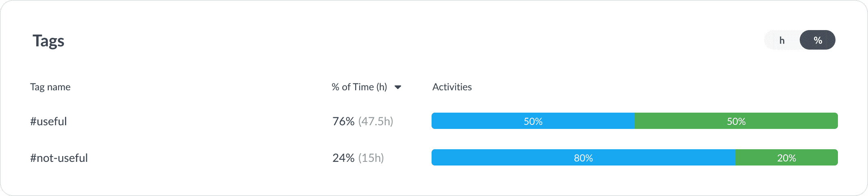Sort by the Tag name column header
868x196 pixels.
50,87
